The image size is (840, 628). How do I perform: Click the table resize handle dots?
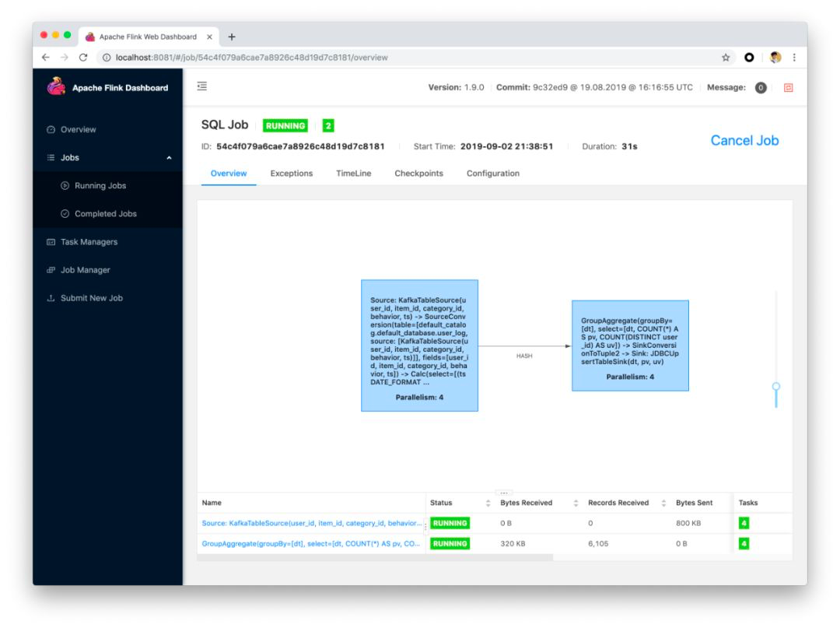(x=503, y=493)
